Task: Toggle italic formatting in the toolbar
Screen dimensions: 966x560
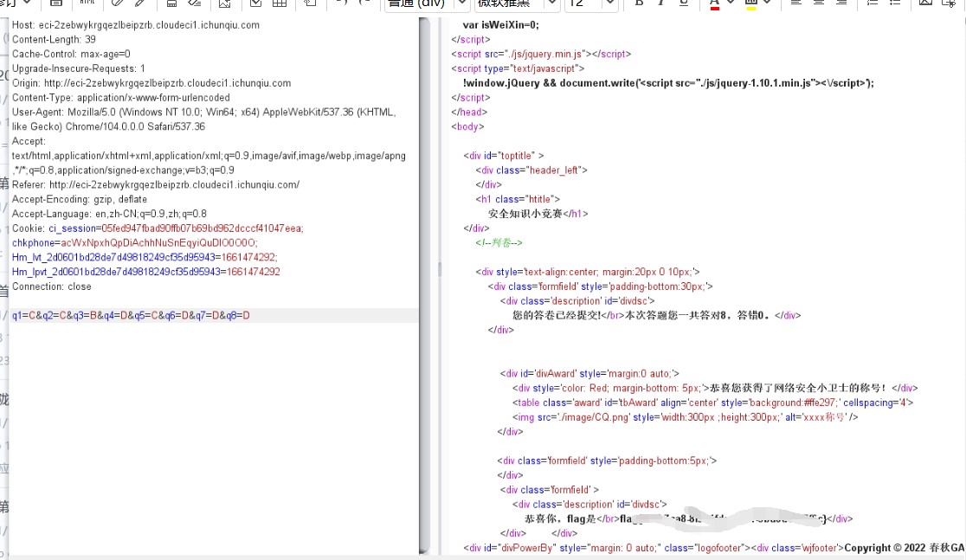Action: (x=661, y=3)
